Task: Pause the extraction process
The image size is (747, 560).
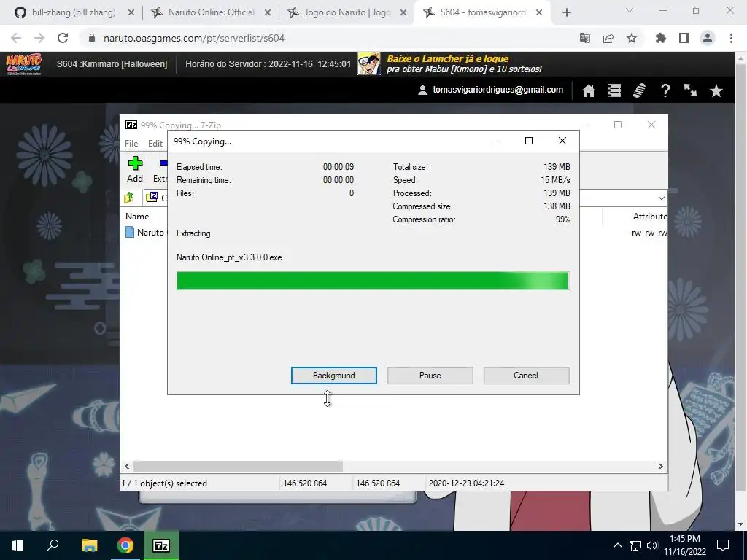Action: (430, 376)
